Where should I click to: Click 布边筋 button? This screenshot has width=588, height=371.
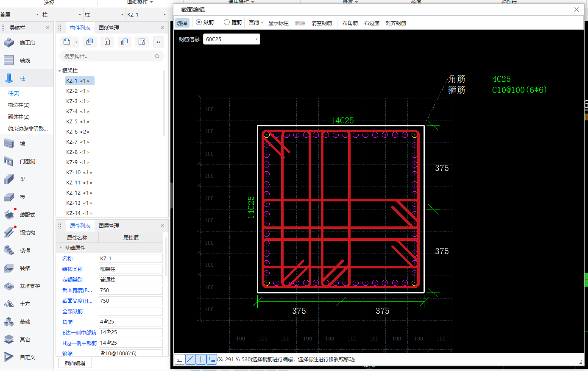(x=372, y=23)
